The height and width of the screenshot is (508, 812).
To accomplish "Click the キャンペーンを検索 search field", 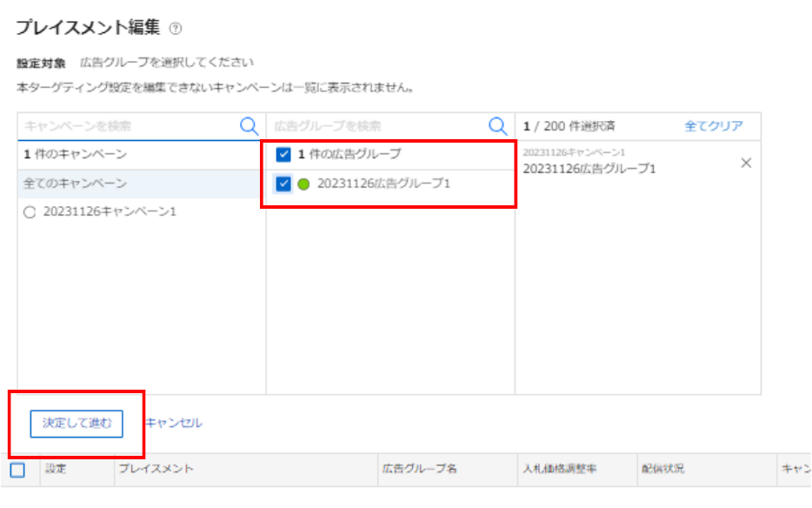I will [130, 126].
